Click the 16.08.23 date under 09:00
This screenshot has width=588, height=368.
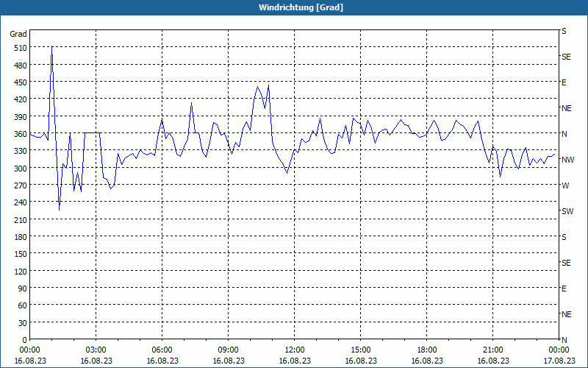point(228,361)
